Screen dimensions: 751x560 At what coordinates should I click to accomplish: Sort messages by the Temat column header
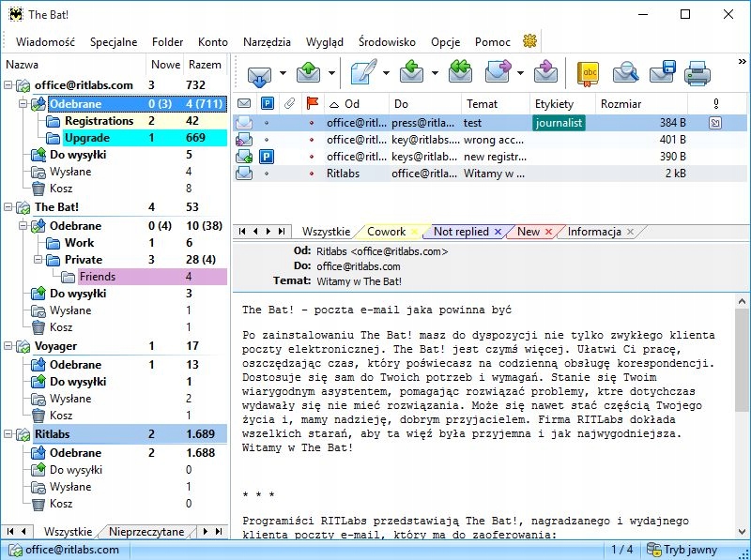pyautogui.click(x=480, y=103)
